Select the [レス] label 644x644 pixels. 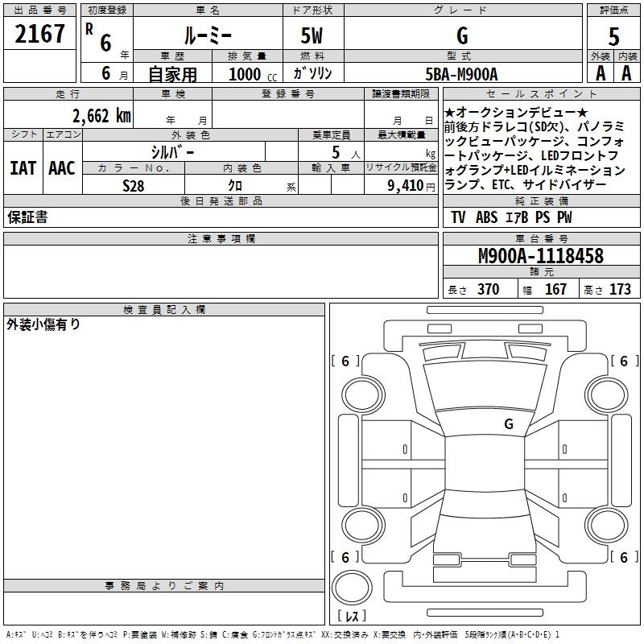352,616
